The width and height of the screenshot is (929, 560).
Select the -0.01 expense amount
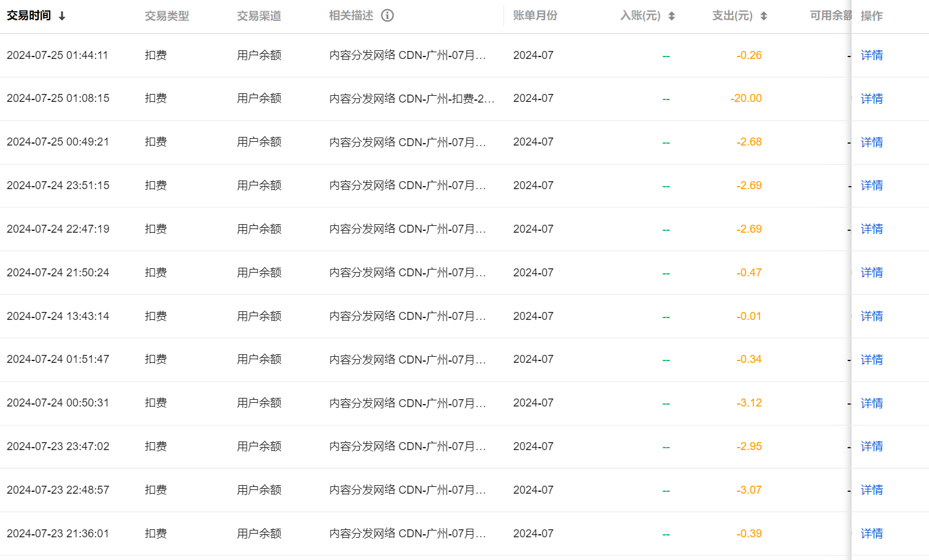pyautogui.click(x=749, y=316)
